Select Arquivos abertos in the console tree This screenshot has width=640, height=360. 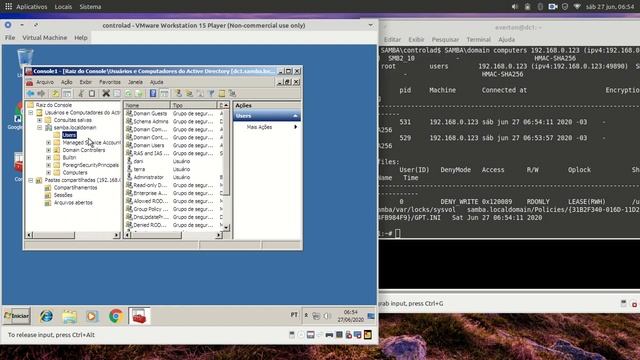pyautogui.click(x=73, y=202)
